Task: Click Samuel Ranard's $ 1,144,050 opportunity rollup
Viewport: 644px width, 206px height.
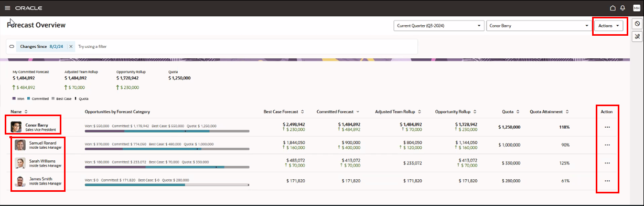Action: [x=467, y=142]
